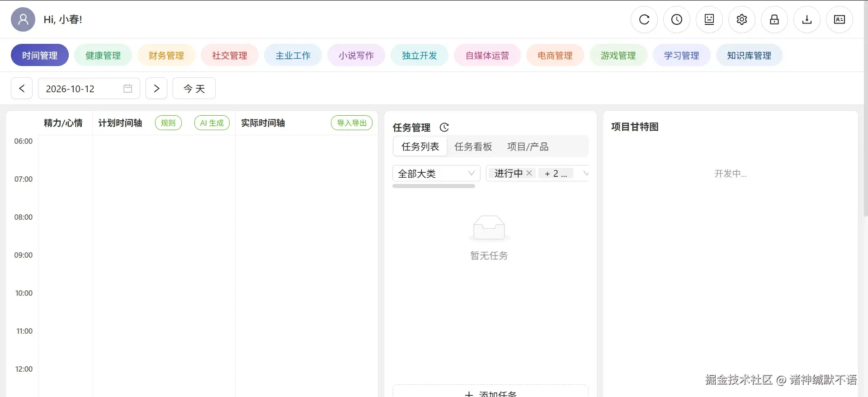Click the 10:00 time label
Viewport: 868px width, 397px height.
tap(24, 293)
